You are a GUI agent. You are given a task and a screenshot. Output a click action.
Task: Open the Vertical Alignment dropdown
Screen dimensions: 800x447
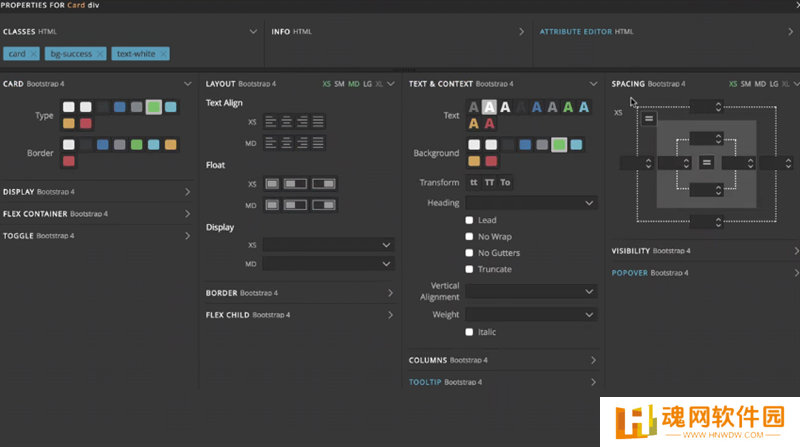pyautogui.click(x=531, y=291)
